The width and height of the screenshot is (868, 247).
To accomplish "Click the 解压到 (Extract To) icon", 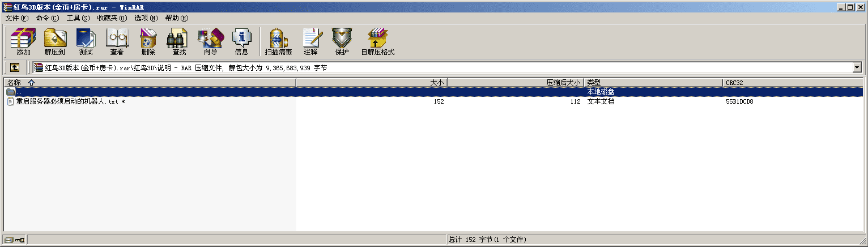I will [55, 41].
